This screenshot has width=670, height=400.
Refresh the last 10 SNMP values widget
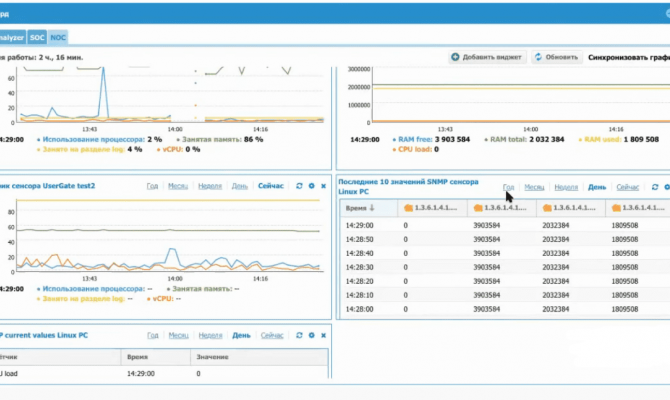tap(654, 187)
